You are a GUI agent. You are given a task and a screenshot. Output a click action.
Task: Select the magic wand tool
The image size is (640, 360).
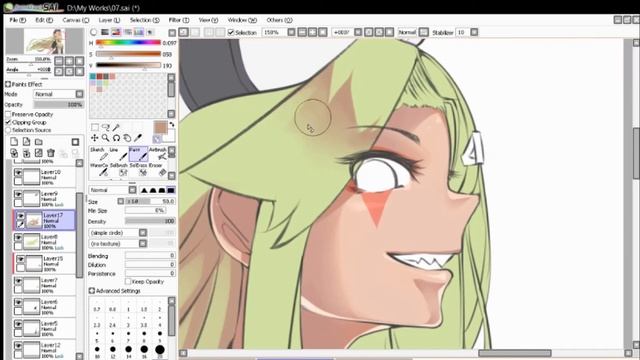coord(117,127)
